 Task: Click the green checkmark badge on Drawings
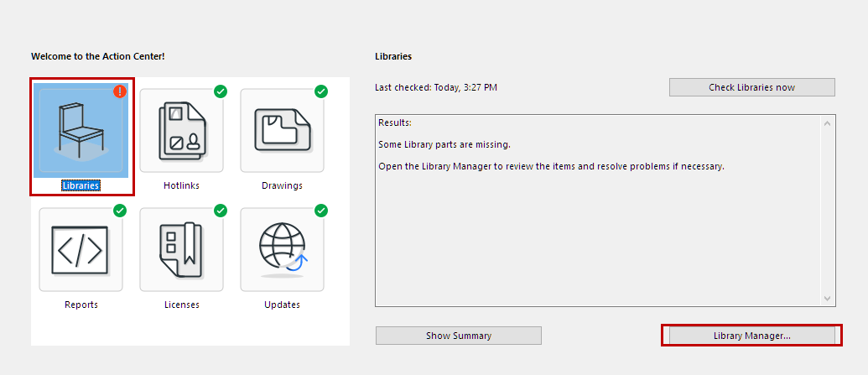coord(321,91)
